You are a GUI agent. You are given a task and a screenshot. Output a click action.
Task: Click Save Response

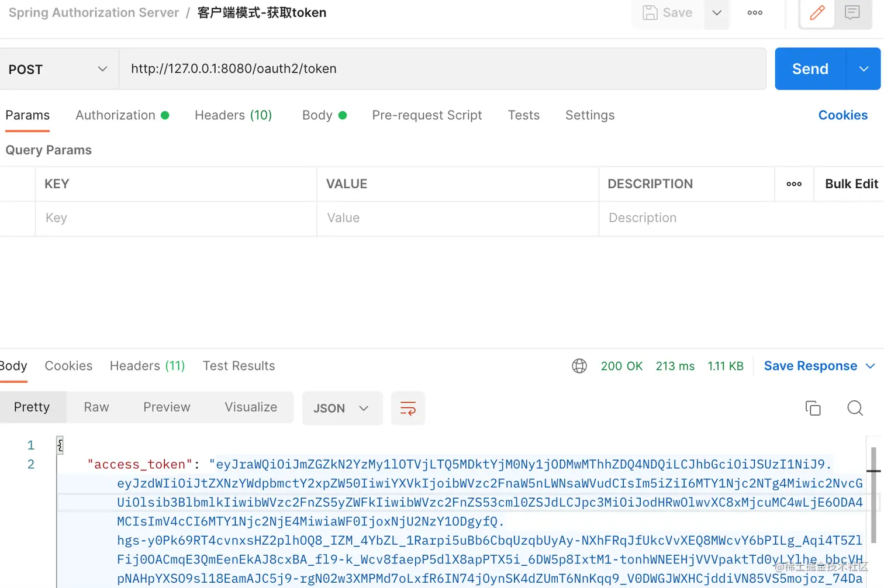coord(810,366)
